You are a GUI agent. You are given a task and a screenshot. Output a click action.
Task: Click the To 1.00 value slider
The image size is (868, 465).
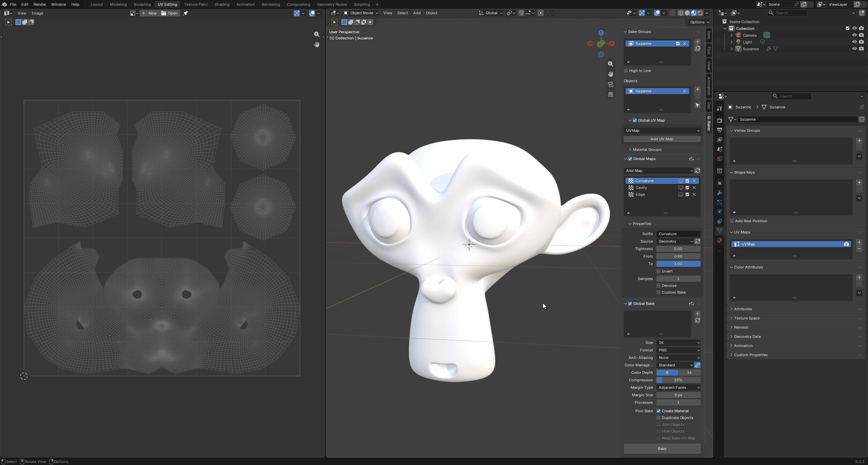click(678, 264)
